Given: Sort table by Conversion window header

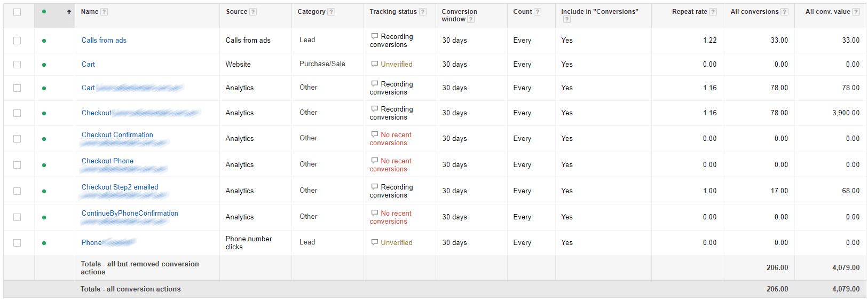Looking at the screenshot, I should point(459,15).
